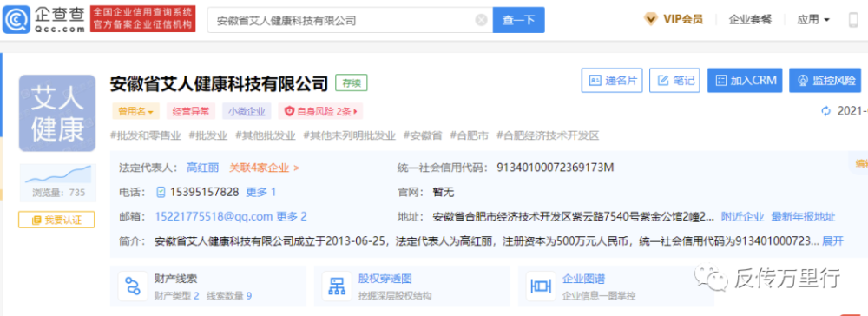This screenshot has width=868, height=316.
Task: Open the 最新年报地址 link
Action: coord(803,216)
